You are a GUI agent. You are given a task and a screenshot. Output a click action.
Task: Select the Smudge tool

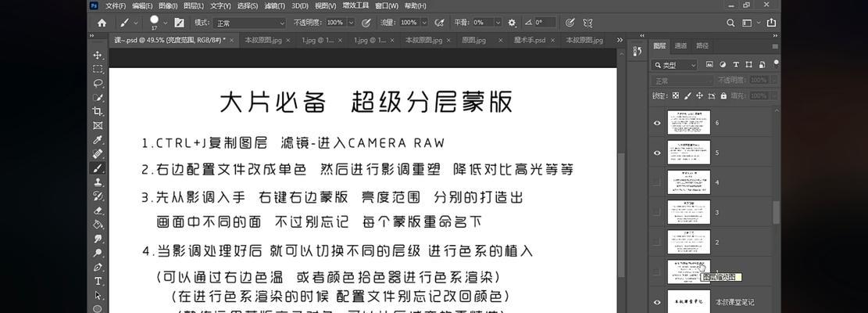pos(98,239)
